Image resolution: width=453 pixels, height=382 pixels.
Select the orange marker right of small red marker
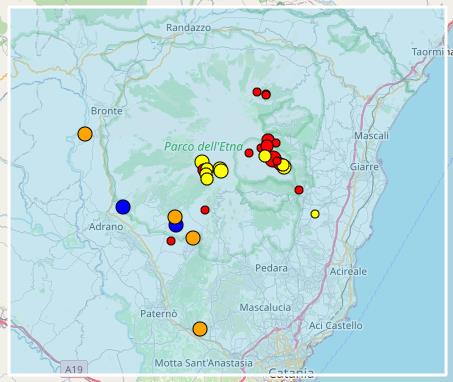click(x=193, y=238)
